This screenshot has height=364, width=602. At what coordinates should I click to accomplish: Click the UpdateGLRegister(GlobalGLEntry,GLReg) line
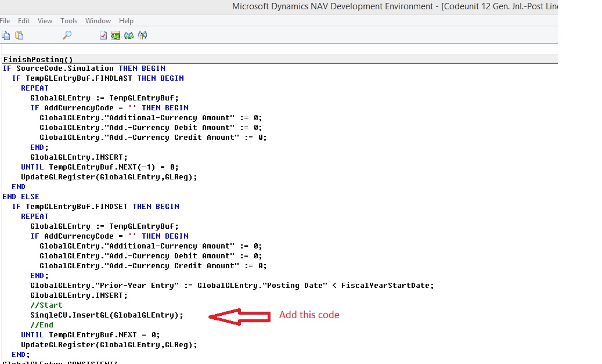114,344
